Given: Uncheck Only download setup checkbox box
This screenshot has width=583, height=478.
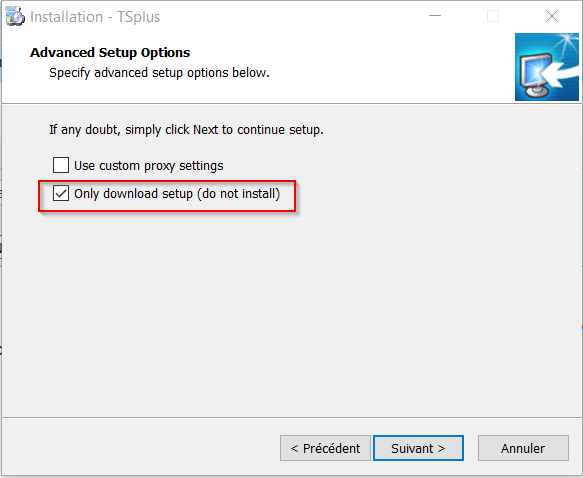Looking at the screenshot, I should click(x=61, y=193).
